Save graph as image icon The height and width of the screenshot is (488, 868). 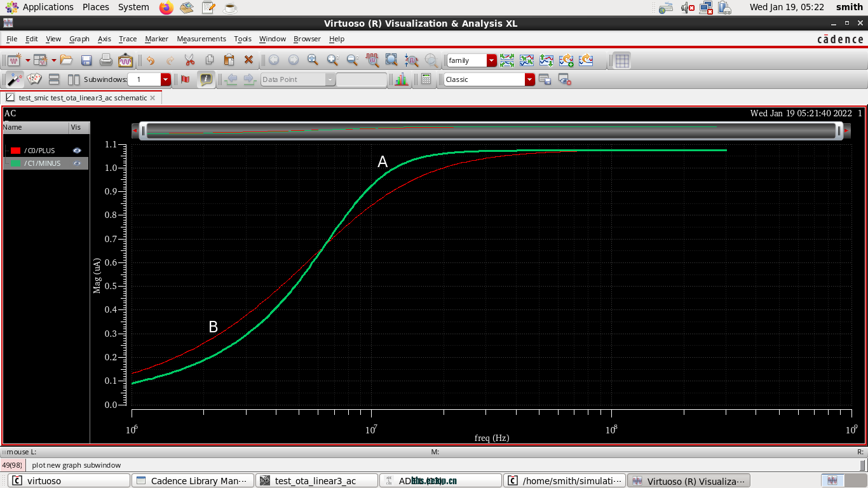(126, 60)
